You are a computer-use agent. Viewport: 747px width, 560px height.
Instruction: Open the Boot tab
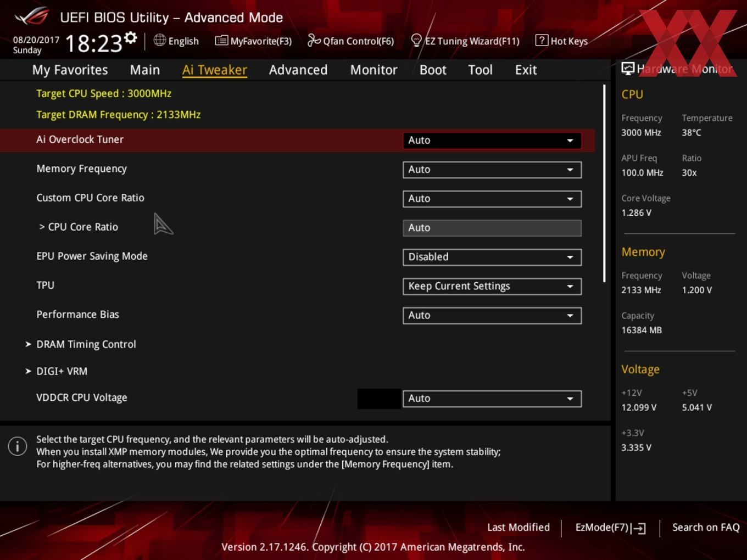point(433,70)
